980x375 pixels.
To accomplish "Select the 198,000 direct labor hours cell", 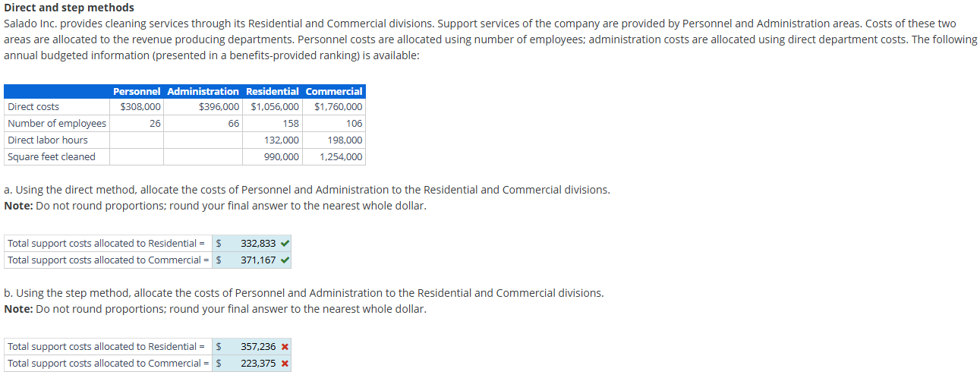I will (x=345, y=140).
